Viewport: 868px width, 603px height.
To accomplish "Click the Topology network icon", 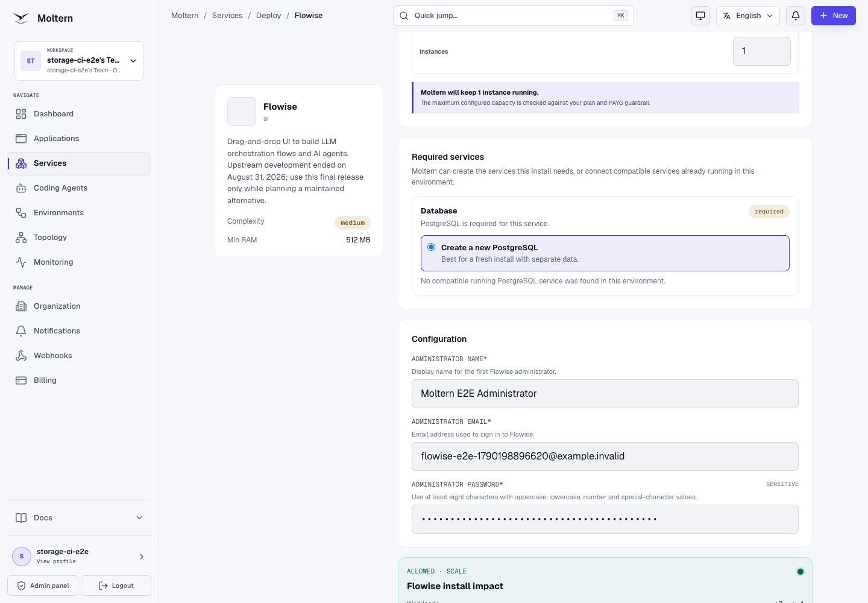I will tap(21, 238).
